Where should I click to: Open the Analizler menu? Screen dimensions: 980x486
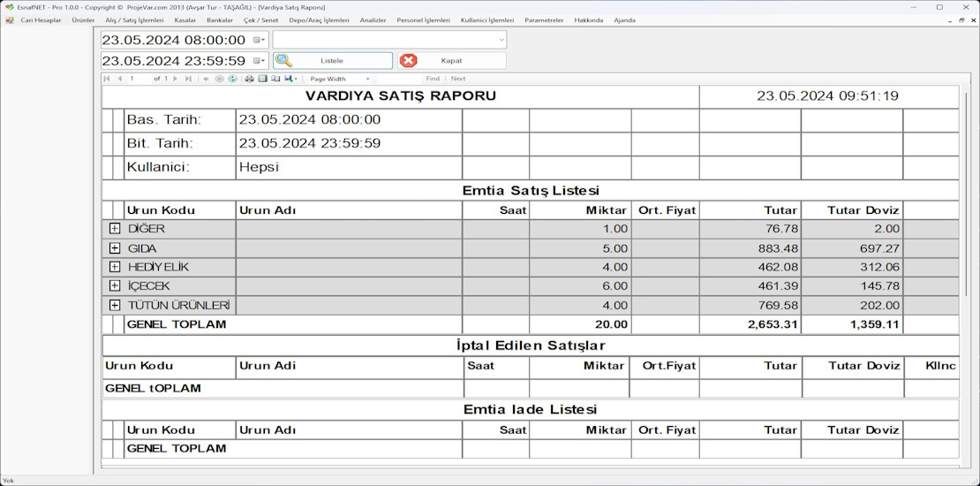373,20
